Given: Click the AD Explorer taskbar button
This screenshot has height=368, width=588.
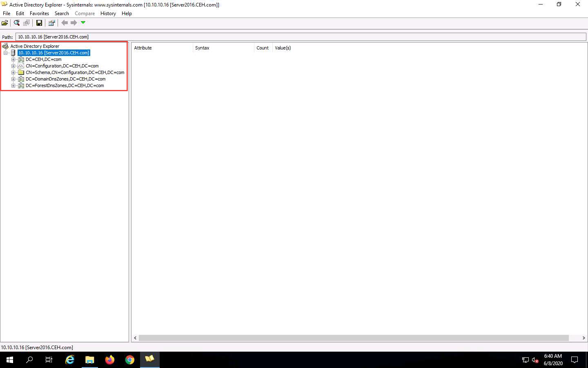Looking at the screenshot, I should tap(150, 360).
